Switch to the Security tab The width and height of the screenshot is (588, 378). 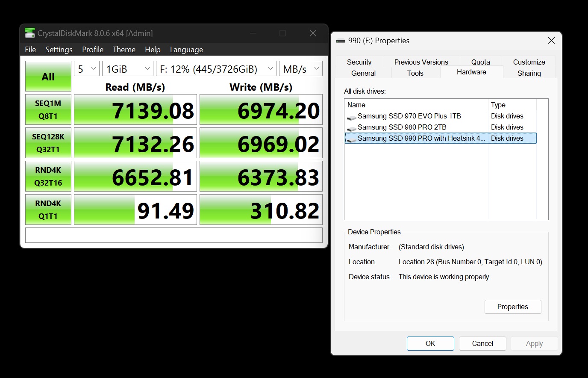click(359, 62)
